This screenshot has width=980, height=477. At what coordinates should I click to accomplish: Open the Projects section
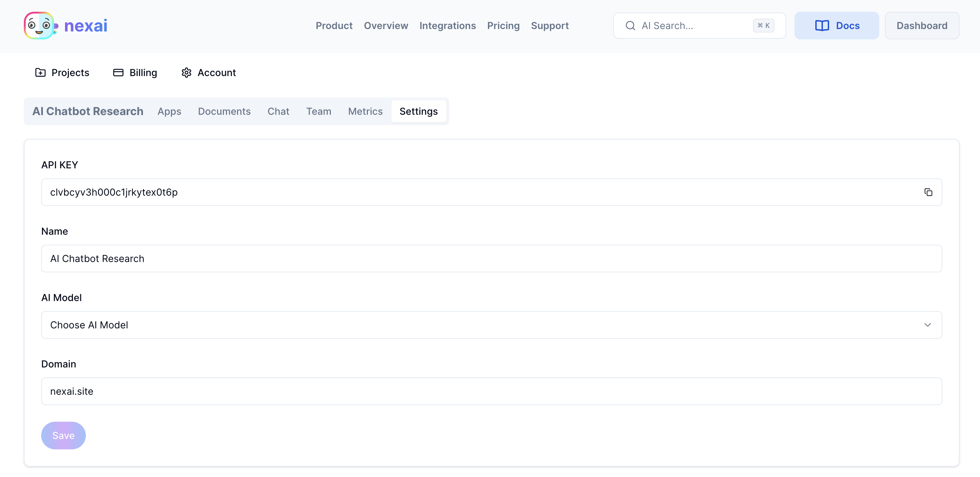click(62, 72)
